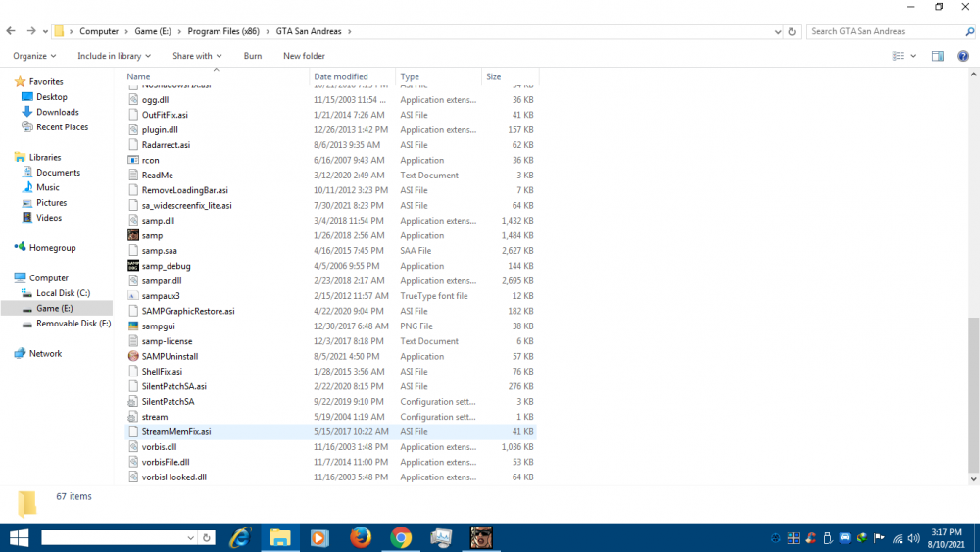Open Music library
Viewport: 980px width, 552px height.
click(x=47, y=187)
